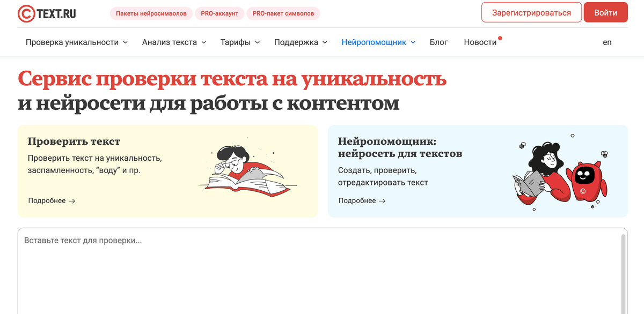
Task: Expand the Анализ текста chevron
Action: [204, 42]
